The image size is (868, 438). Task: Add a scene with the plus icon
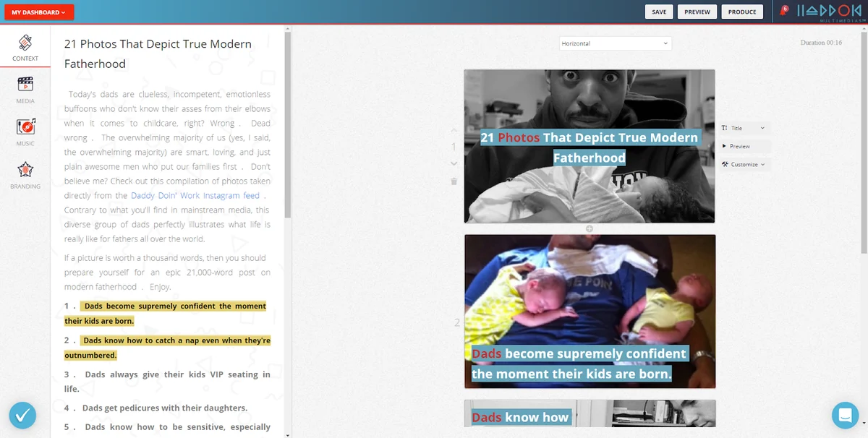click(590, 228)
